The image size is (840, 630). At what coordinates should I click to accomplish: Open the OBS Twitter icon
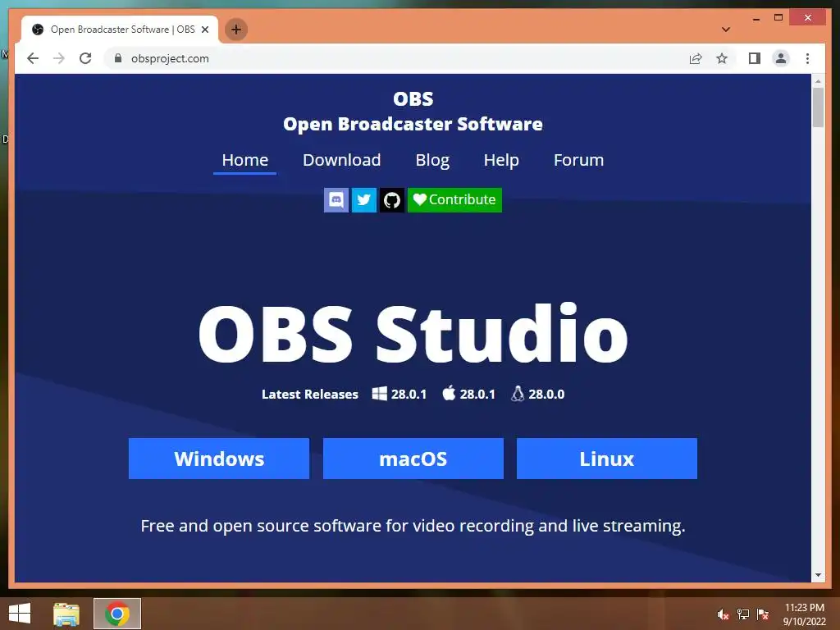(363, 200)
